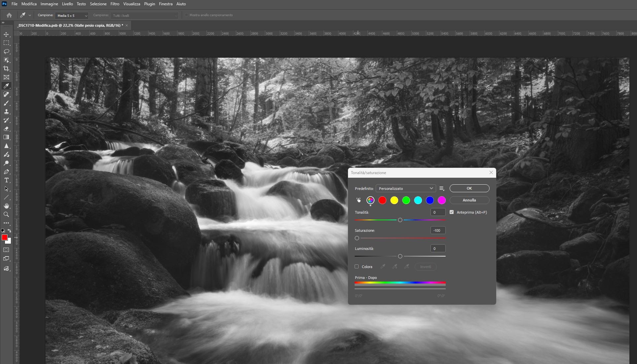The width and height of the screenshot is (637, 364).
Task: Open the Immagine menu
Action: click(x=49, y=4)
